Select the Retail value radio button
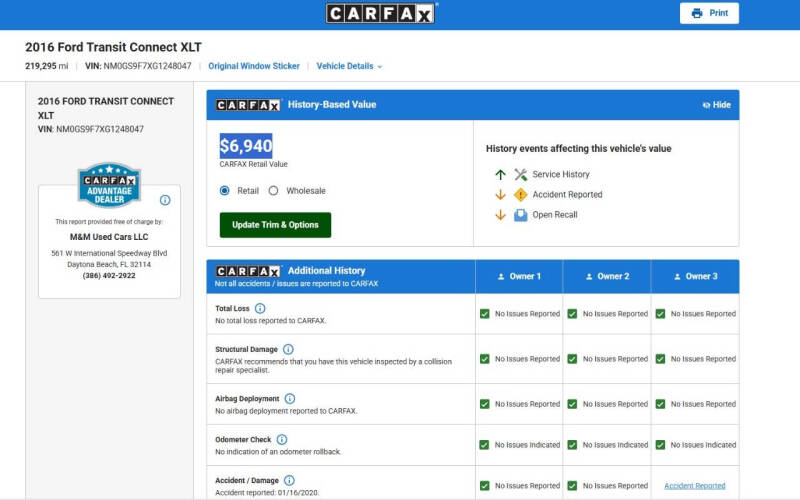Viewport: 800px width, 500px height. tap(224, 190)
